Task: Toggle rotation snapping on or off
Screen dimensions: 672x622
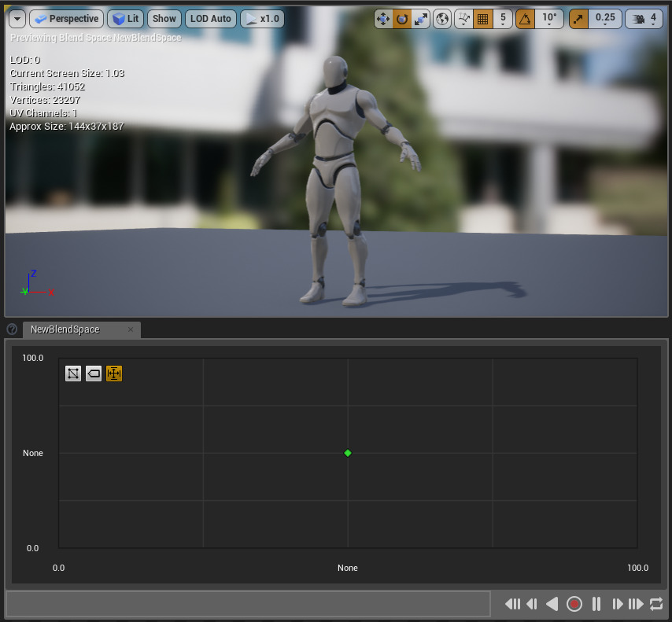Action: pos(525,19)
